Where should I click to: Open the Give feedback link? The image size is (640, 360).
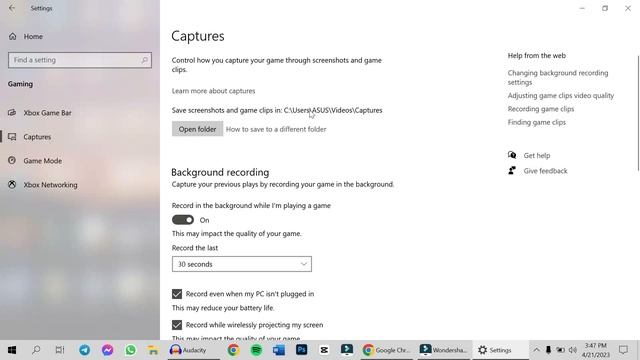point(545,171)
